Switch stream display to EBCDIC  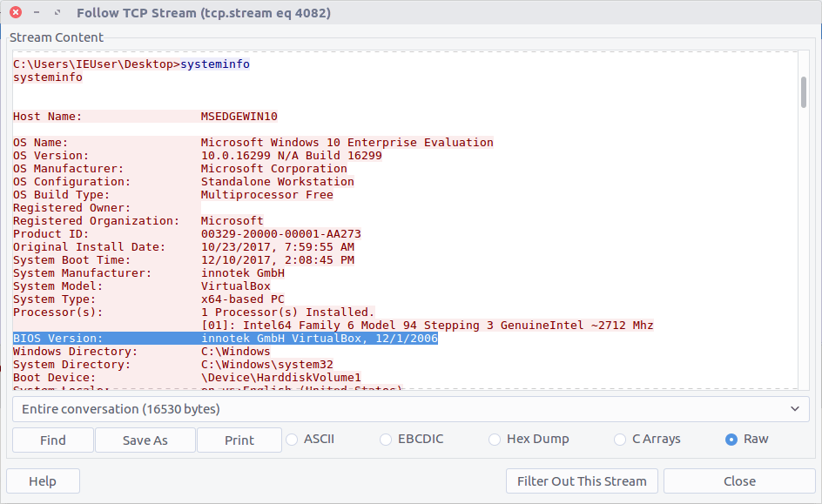pyautogui.click(x=387, y=440)
